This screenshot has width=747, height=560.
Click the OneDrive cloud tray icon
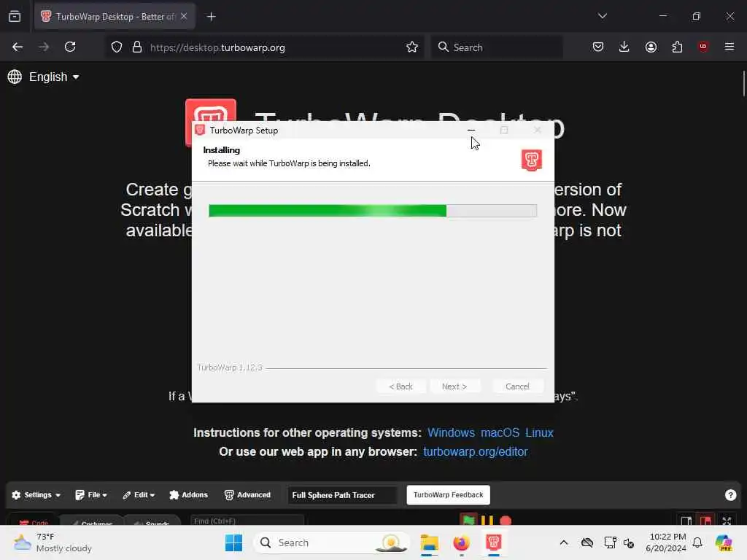click(587, 542)
